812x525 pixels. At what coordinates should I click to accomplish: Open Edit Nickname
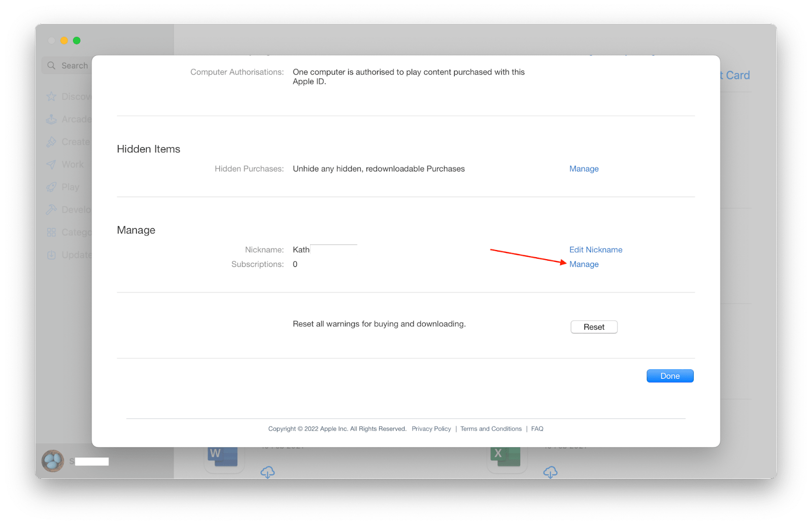tap(595, 250)
